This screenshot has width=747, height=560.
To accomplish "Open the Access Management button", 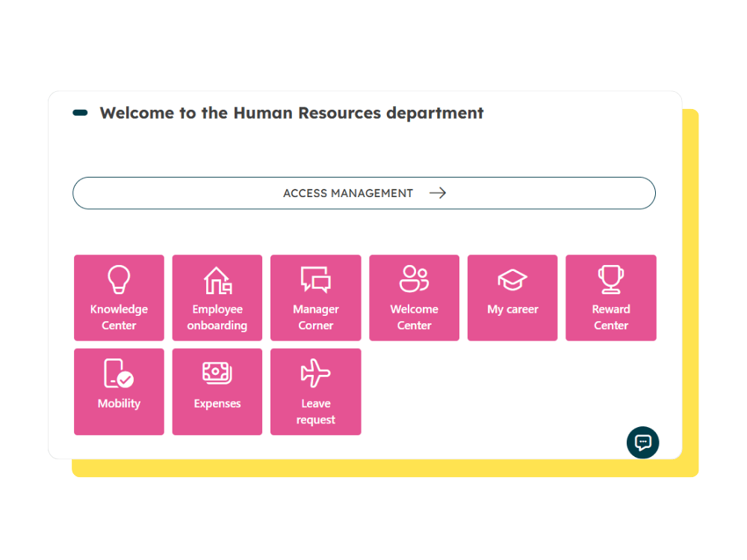I will (x=348, y=193).
